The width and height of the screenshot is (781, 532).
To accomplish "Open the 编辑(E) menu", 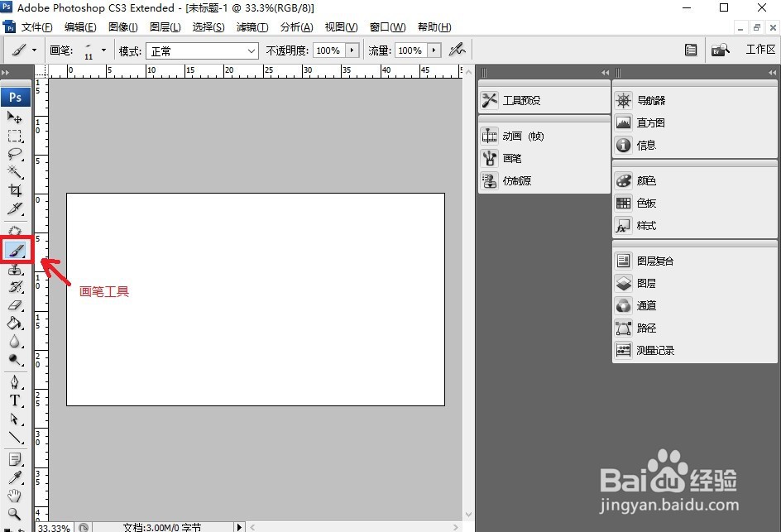I will (80, 27).
